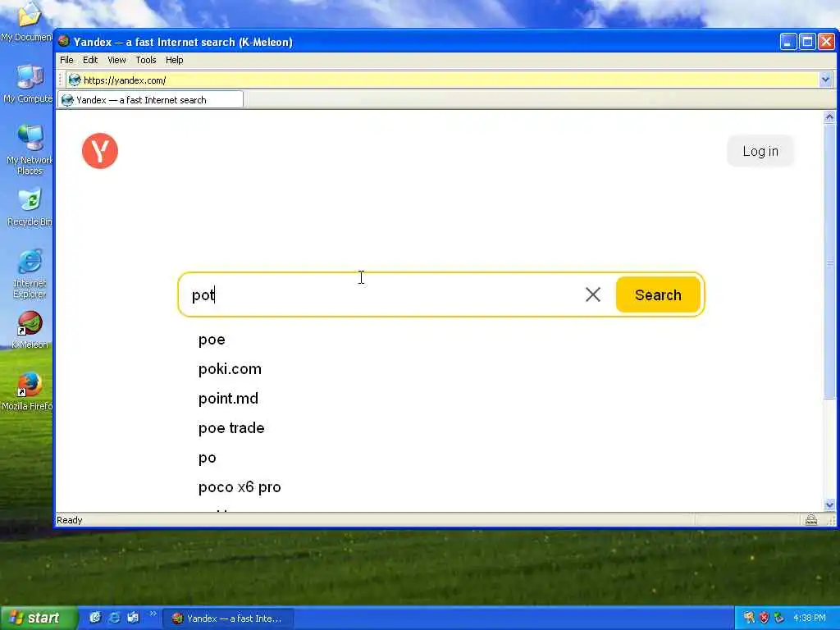The height and width of the screenshot is (630, 840).
Task: Click the Internet Explorer quick launch icon
Action: pos(114,618)
